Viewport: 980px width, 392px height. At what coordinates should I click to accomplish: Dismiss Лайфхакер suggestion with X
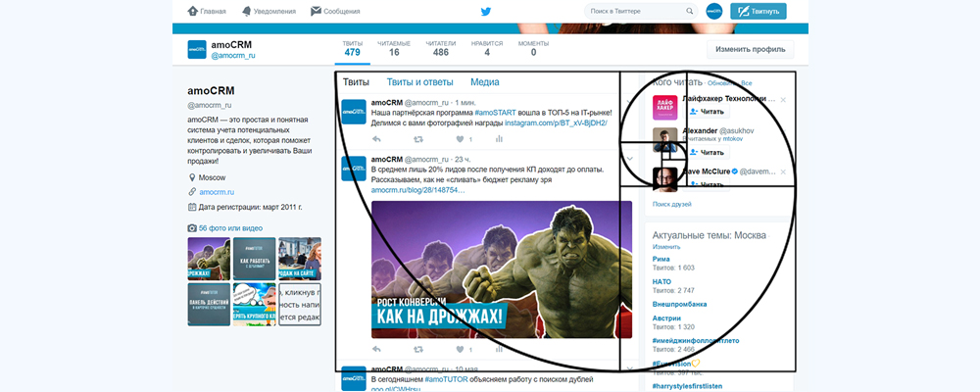click(782, 100)
